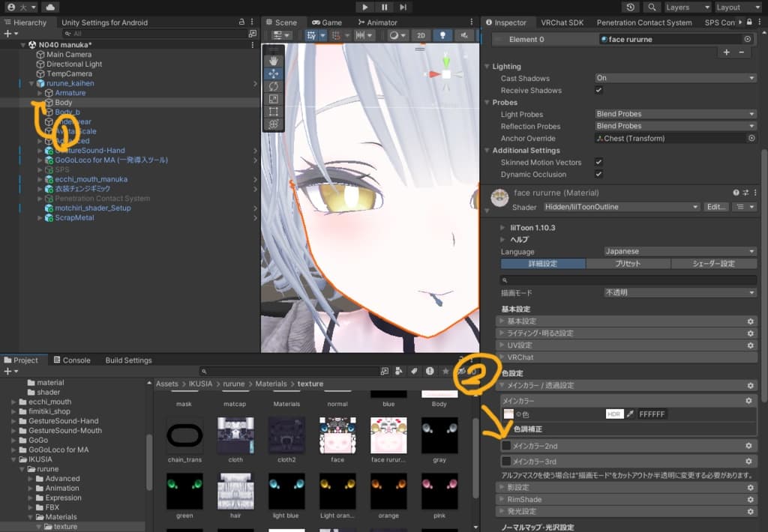Select the Rotate tool

273,86
